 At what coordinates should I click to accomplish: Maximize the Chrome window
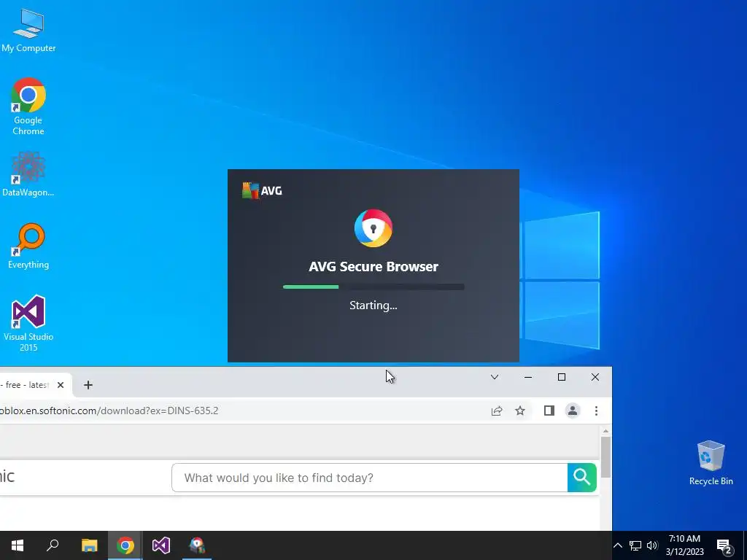point(562,377)
